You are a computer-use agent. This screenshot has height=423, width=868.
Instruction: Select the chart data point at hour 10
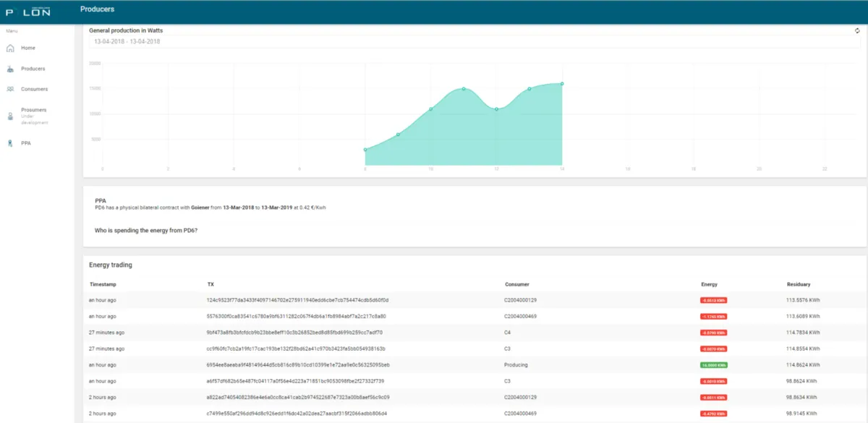[x=431, y=109]
